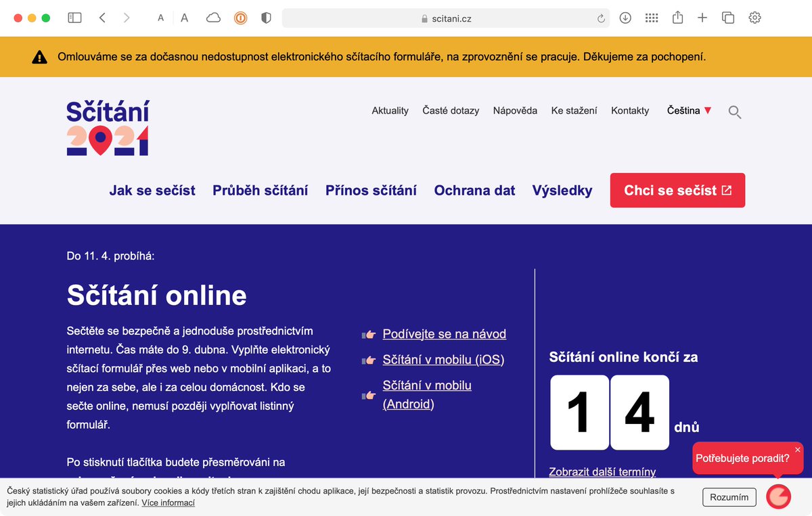The width and height of the screenshot is (812, 516).
Task: Toggle the Safari sidebar icon
Action: 75,18
